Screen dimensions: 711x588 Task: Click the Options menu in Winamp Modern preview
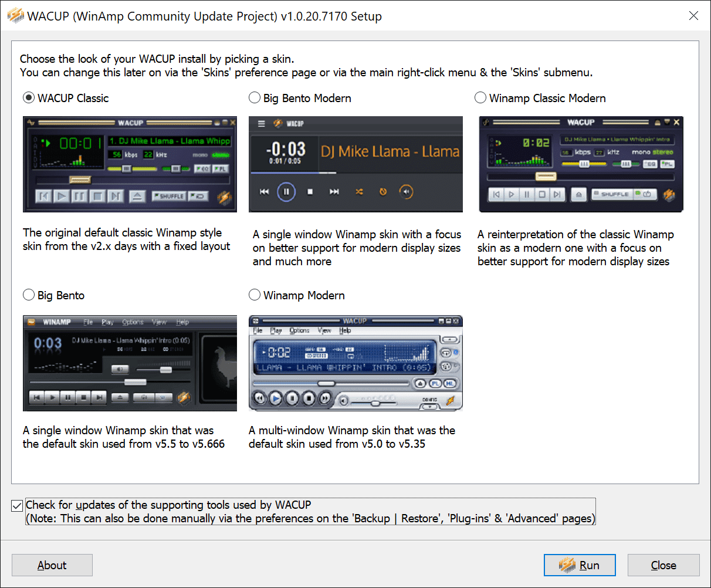pos(299,330)
